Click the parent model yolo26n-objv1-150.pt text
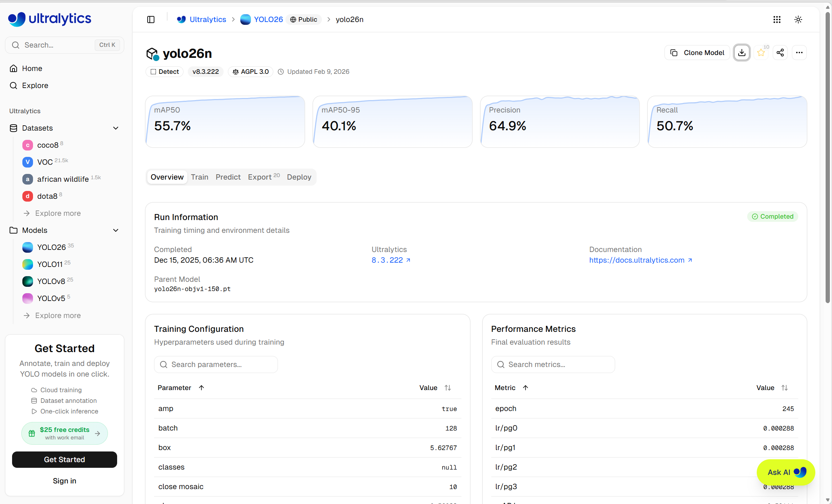Viewport: 832px width, 504px height. (192, 289)
